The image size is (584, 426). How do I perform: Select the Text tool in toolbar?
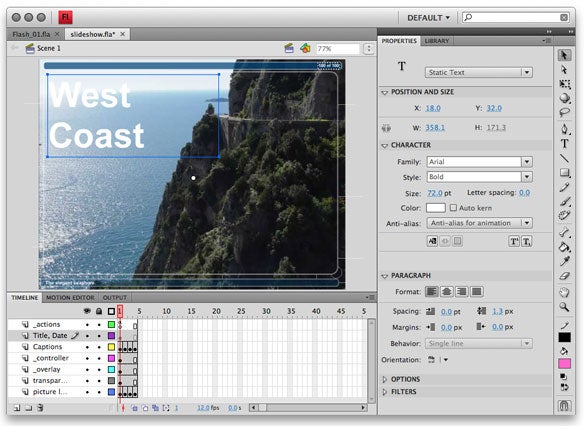coord(564,144)
